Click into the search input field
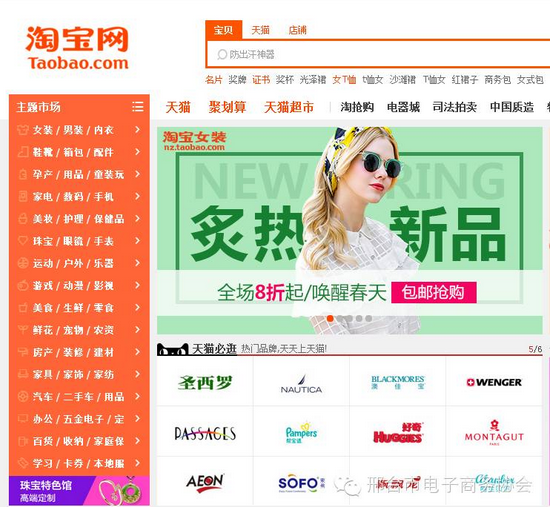 tap(378, 54)
